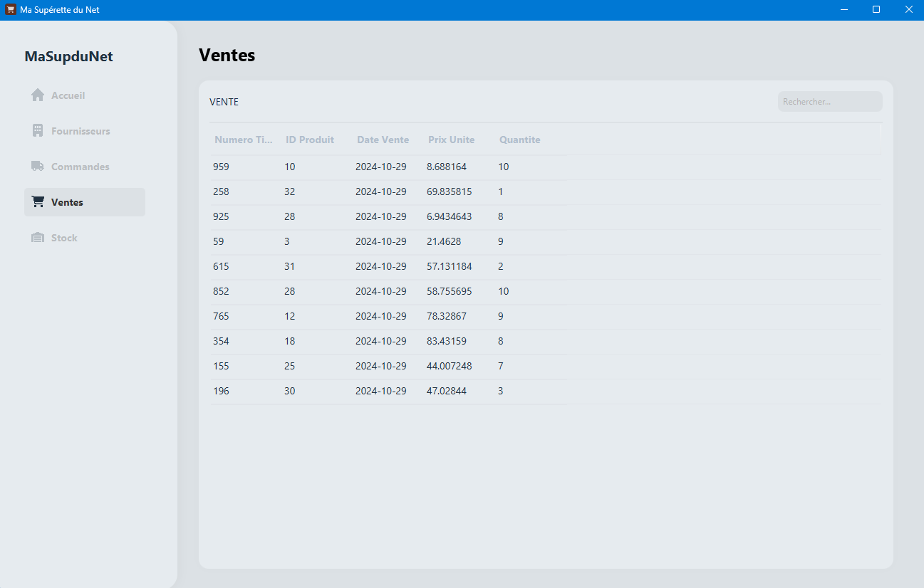Image resolution: width=924 pixels, height=588 pixels.
Task: Click product ID 18 cell
Action: 317,341
